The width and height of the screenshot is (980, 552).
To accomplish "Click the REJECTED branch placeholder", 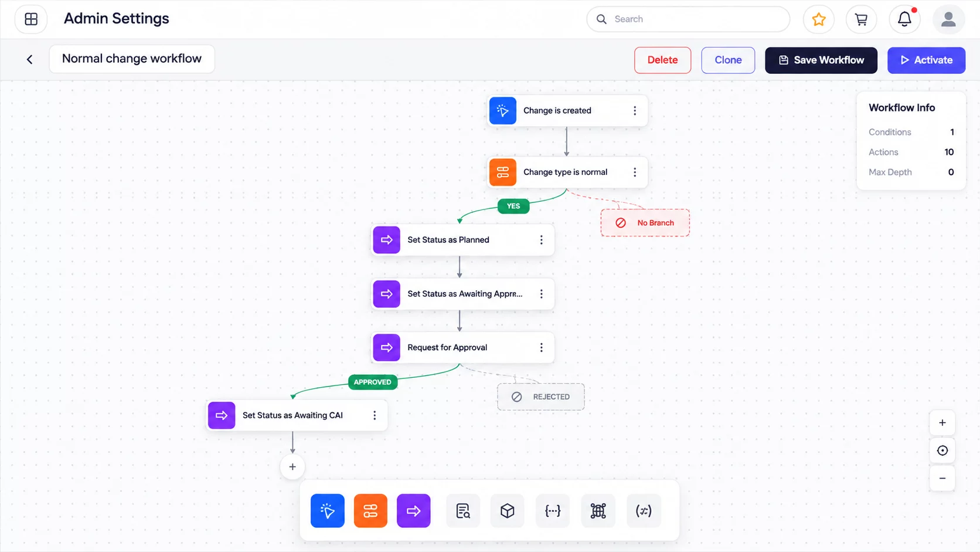I will coord(540,397).
